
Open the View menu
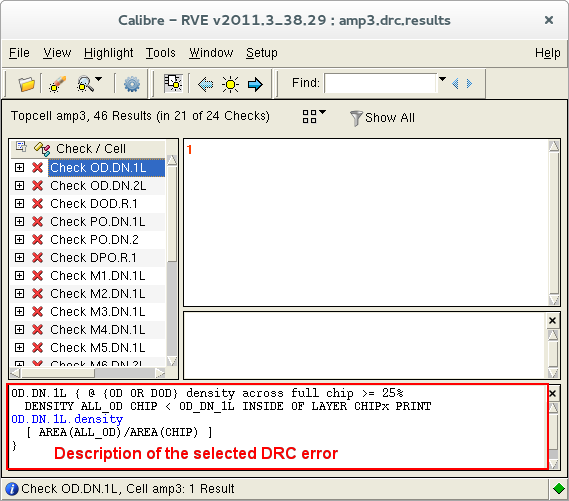57,53
